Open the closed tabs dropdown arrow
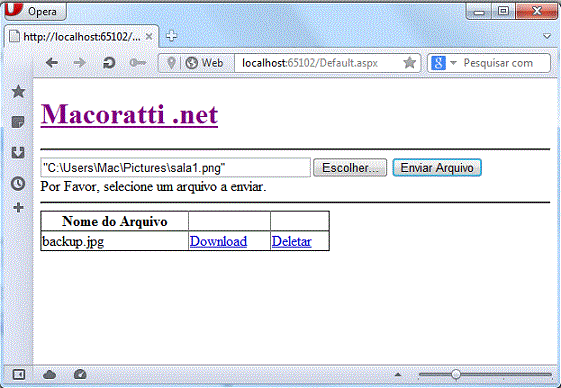This screenshot has height=388, width=561. (x=547, y=36)
